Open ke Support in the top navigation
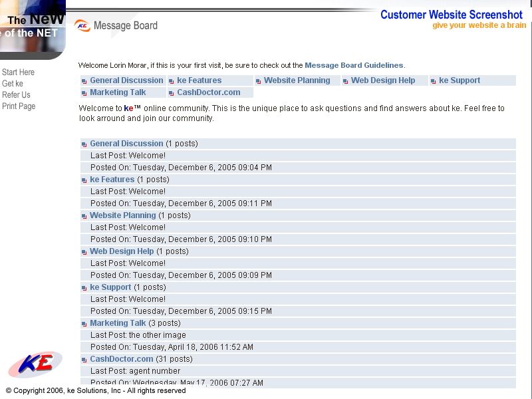Screen dimensions: 532x399 (460, 80)
